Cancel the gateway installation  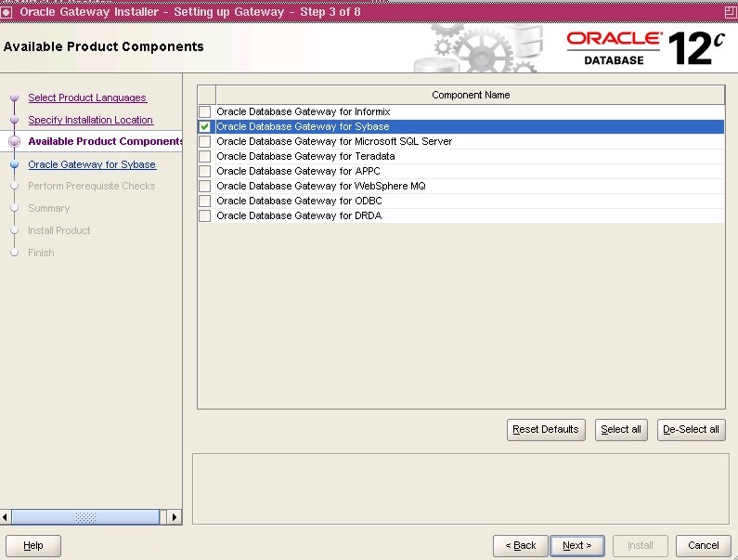pyautogui.click(x=703, y=545)
